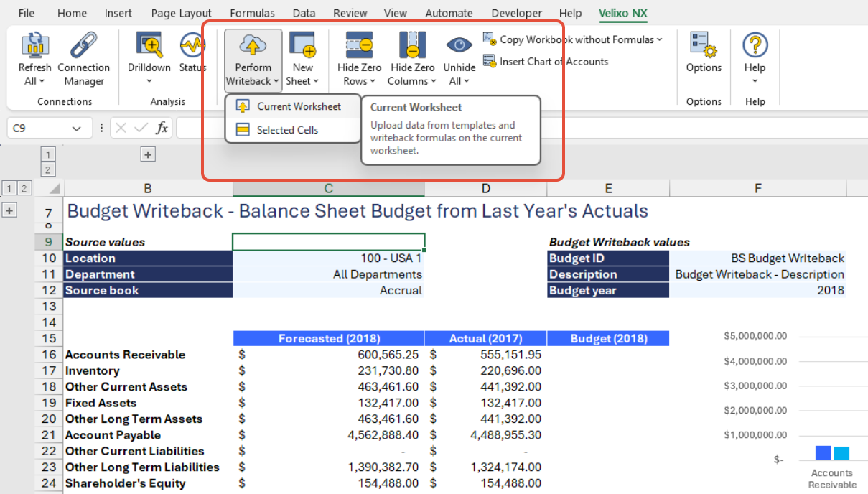Click the Refresh All icon
This screenshot has width=868, height=494.
[x=34, y=45]
